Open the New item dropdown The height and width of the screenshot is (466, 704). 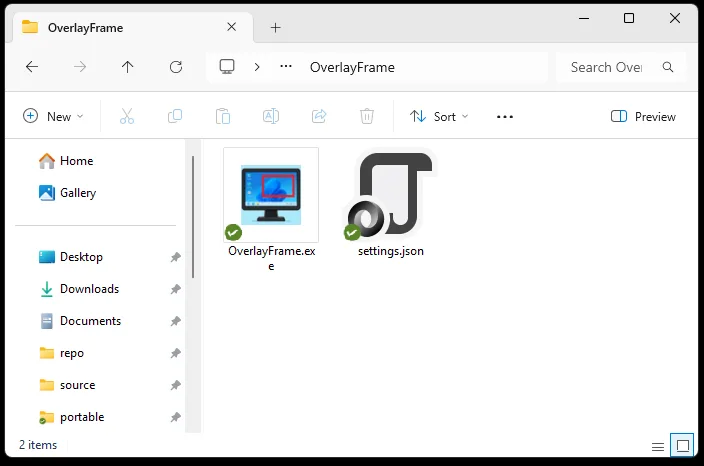[53, 116]
